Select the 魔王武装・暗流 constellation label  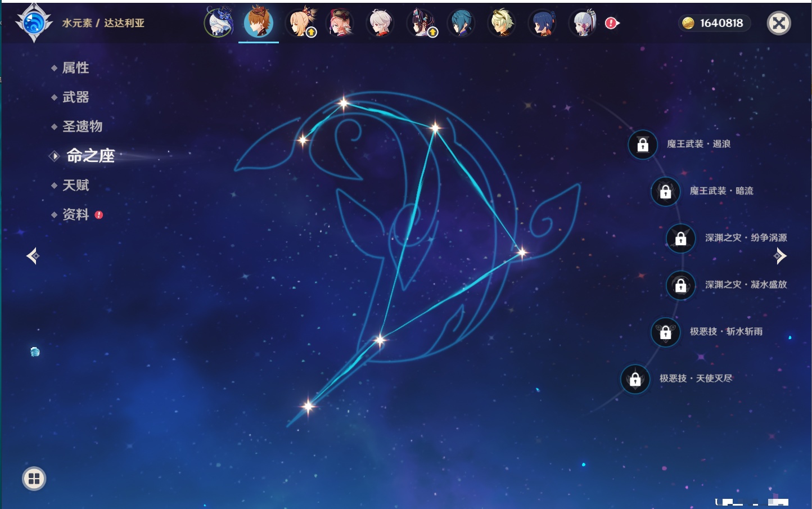point(721,191)
